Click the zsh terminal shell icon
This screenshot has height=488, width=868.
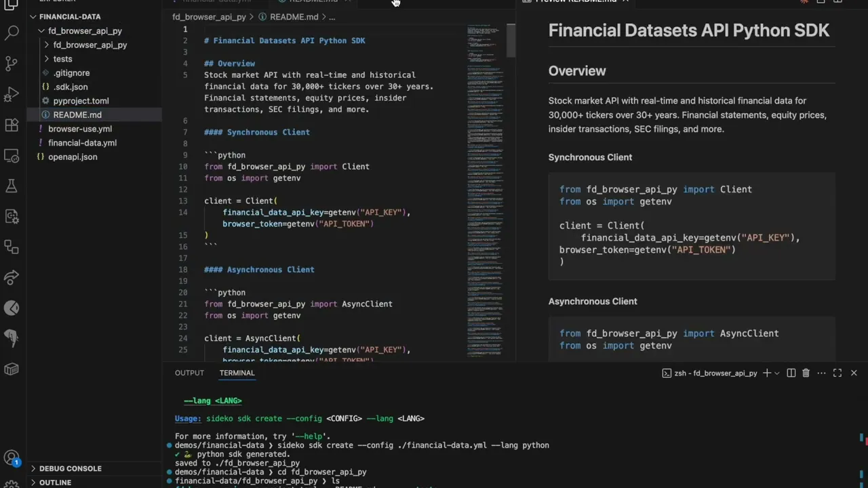point(667,373)
